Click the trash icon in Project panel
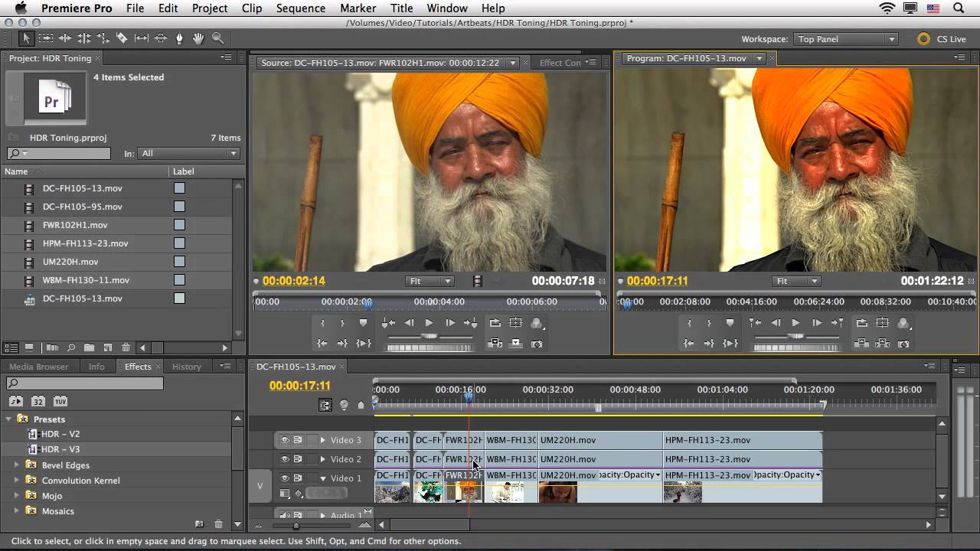 [x=126, y=347]
